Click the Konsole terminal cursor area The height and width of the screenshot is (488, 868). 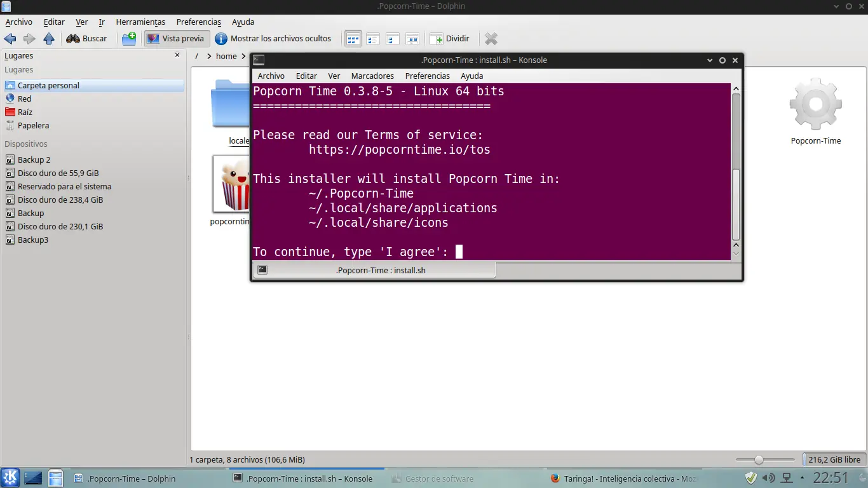(x=459, y=252)
